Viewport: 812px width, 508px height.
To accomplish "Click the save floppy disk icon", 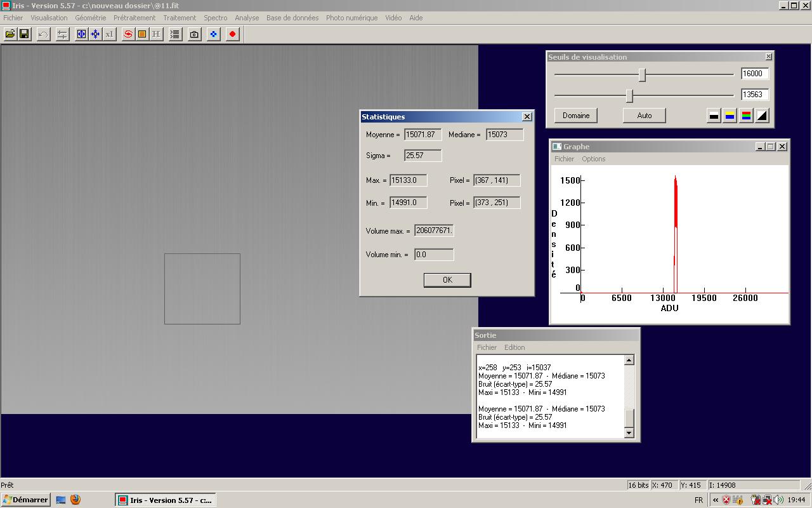I will point(24,34).
